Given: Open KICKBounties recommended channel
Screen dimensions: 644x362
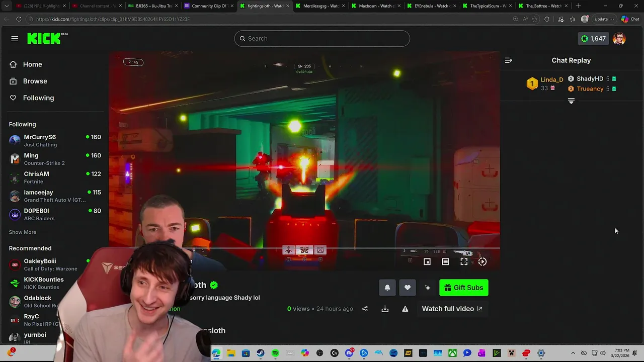Looking at the screenshot, I should click(43, 283).
